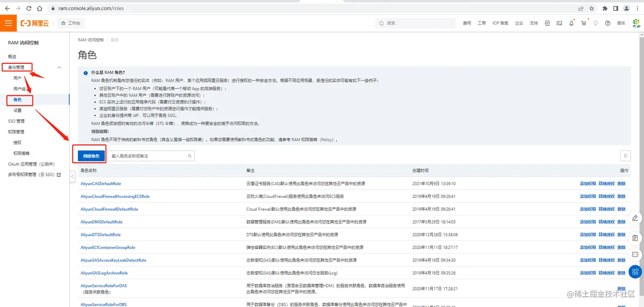The image size is (644, 307).
Task: Open AliyunECIContainerGroupRole
Action: point(108,247)
